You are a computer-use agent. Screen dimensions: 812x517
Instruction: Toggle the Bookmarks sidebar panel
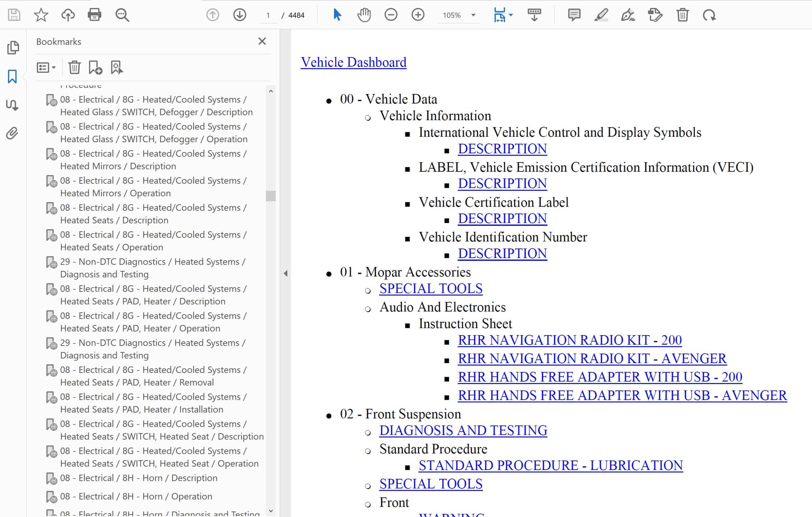[12, 76]
